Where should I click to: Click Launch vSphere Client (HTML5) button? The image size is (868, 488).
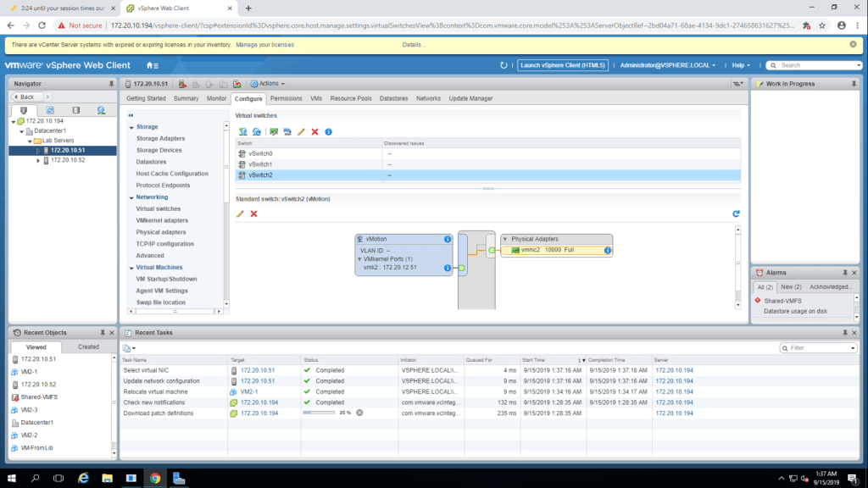coord(562,65)
